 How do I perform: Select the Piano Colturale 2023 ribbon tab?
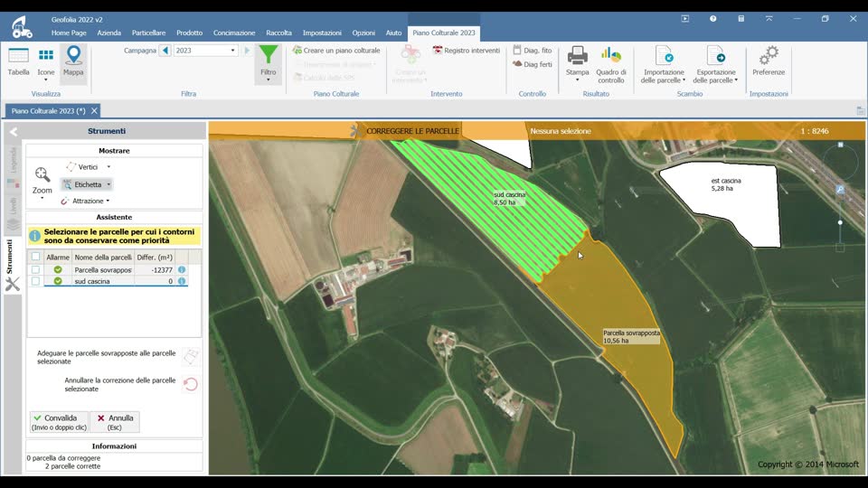pyautogui.click(x=443, y=33)
